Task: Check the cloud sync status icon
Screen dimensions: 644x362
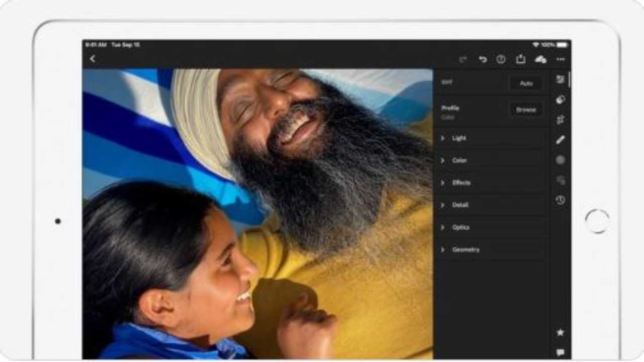Action: pyautogui.click(x=541, y=59)
